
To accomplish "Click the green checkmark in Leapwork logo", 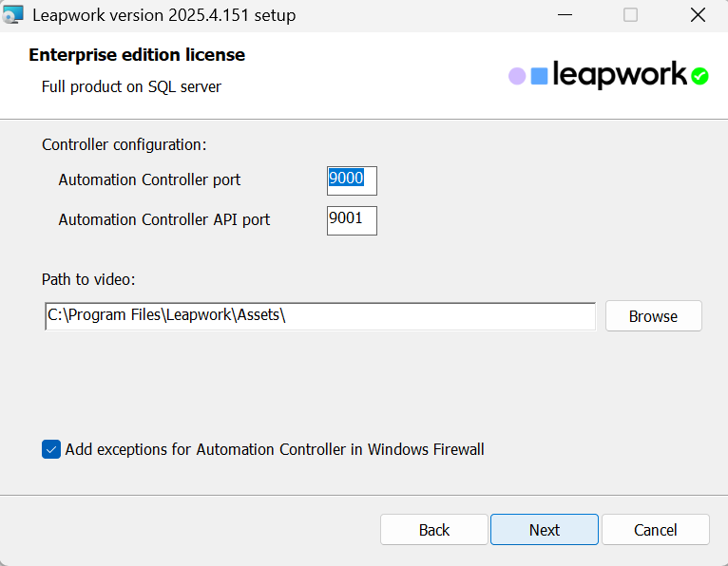I will [700, 76].
